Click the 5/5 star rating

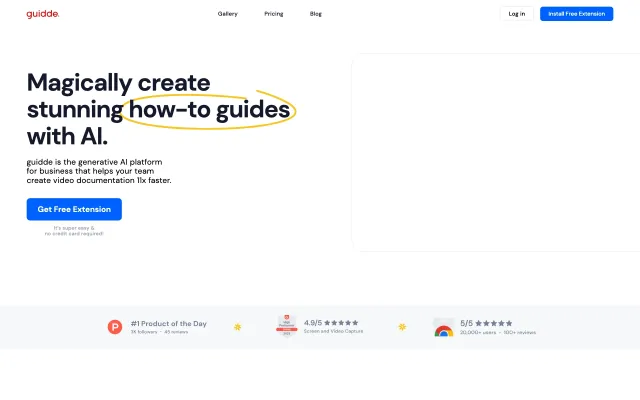coord(486,323)
